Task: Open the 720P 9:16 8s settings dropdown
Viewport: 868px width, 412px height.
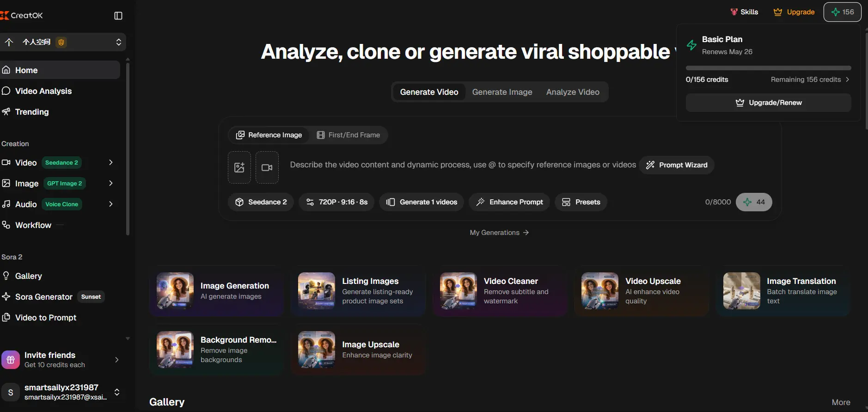Action: (336, 202)
